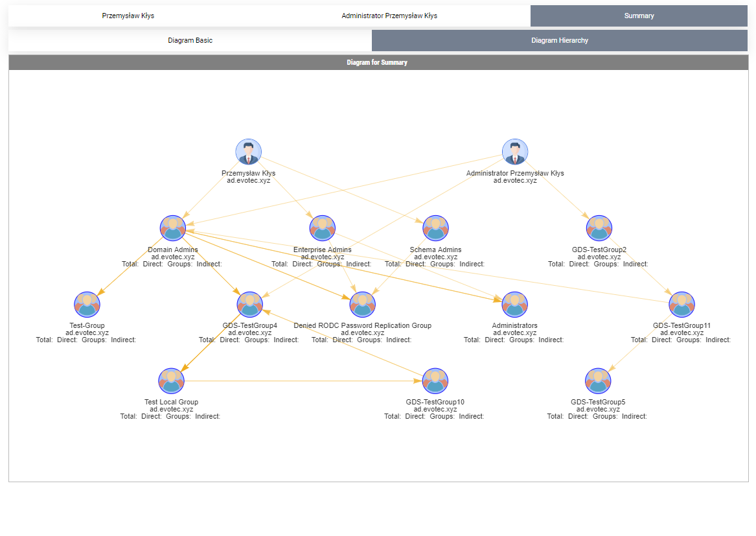Click the GDS-TestGroup11 group icon
The width and height of the screenshot is (756, 536).
click(x=682, y=304)
